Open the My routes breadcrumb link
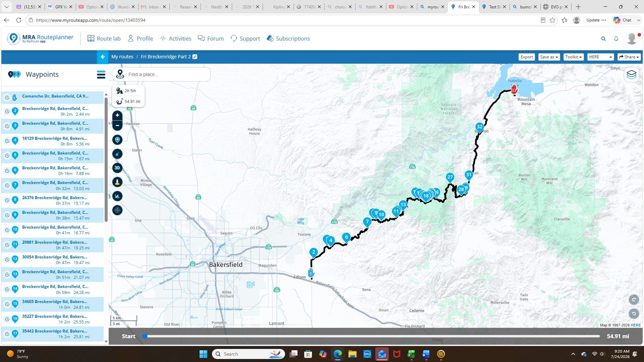The height and width of the screenshot is (362, 644). pyautogui.click(x=122, y=57)
